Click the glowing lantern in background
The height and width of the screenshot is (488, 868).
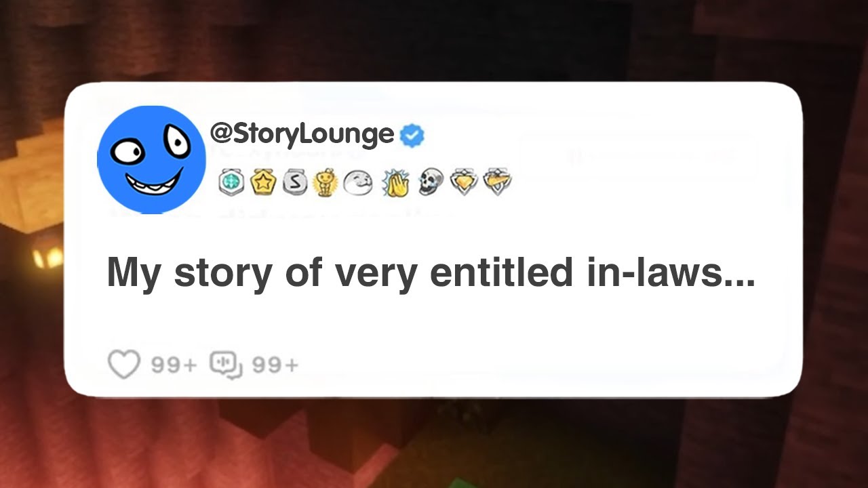coord(49,256)
